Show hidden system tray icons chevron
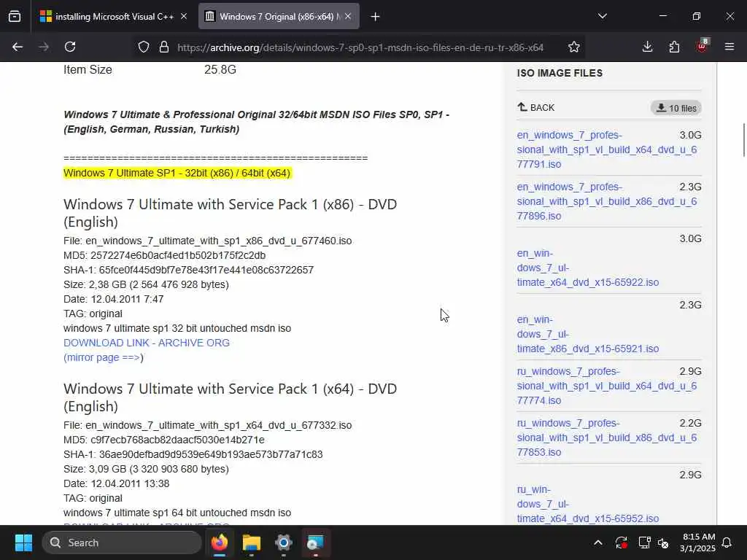Image resolution: width=747 pixels, height=560 pixels. click(x=598, y=542)
